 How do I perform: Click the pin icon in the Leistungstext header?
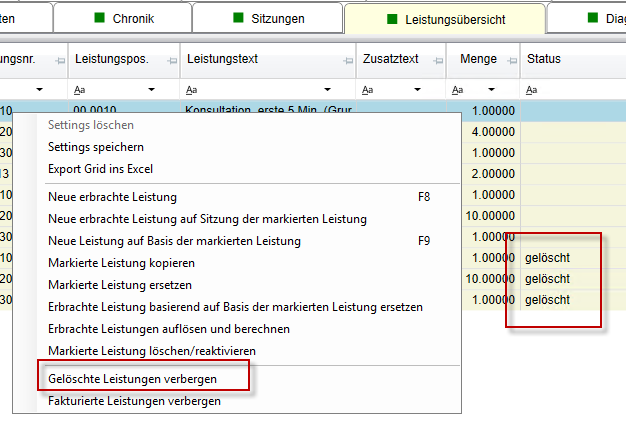(x=346, y=62)
